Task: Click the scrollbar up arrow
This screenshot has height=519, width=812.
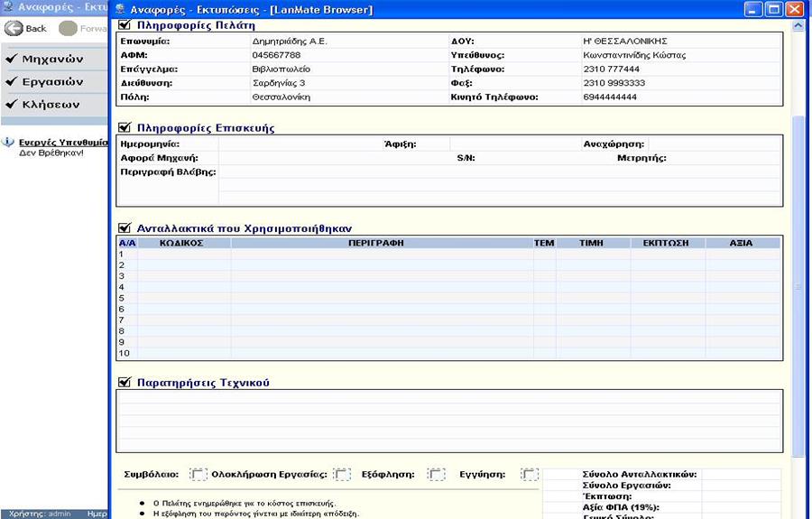Action: pos(798,25)
